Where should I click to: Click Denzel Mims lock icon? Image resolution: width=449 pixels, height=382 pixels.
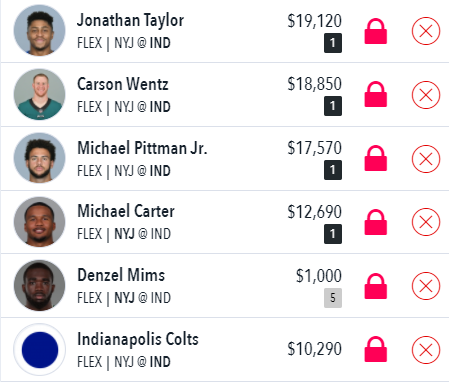click(x=376, y=286)
